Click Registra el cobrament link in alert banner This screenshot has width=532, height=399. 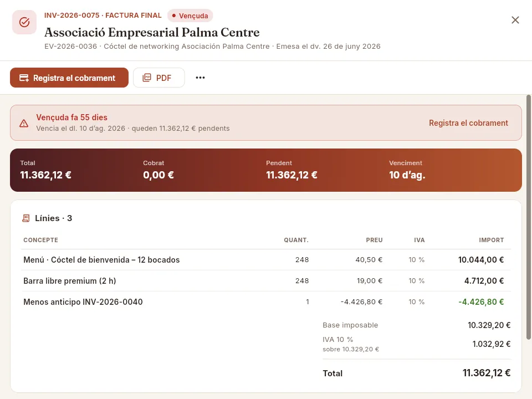coord(468,123)
